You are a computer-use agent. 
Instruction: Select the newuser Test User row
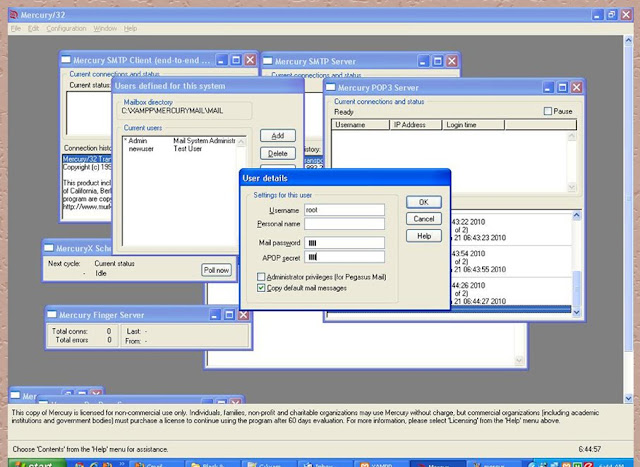pos(180,149)
